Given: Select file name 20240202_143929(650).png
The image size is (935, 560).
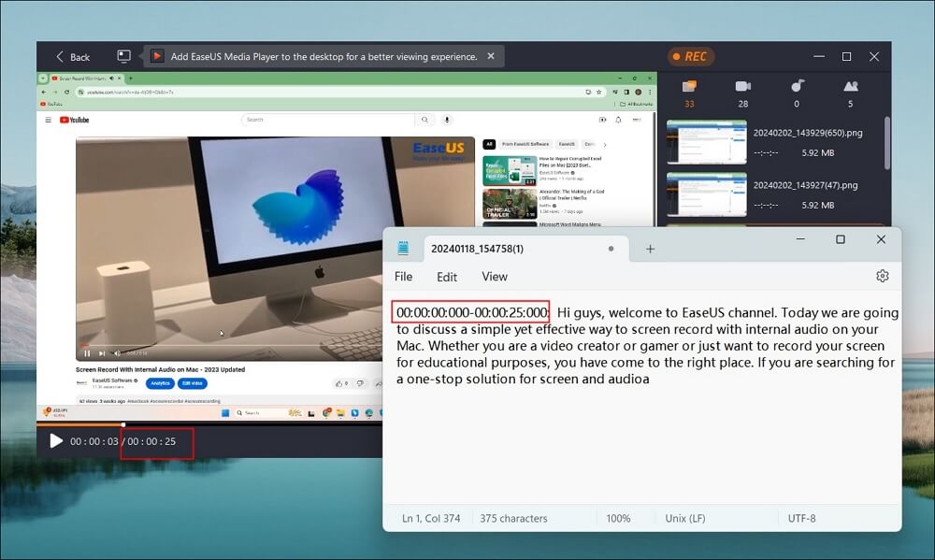Looking at the screenshot, I should (808, 133).
